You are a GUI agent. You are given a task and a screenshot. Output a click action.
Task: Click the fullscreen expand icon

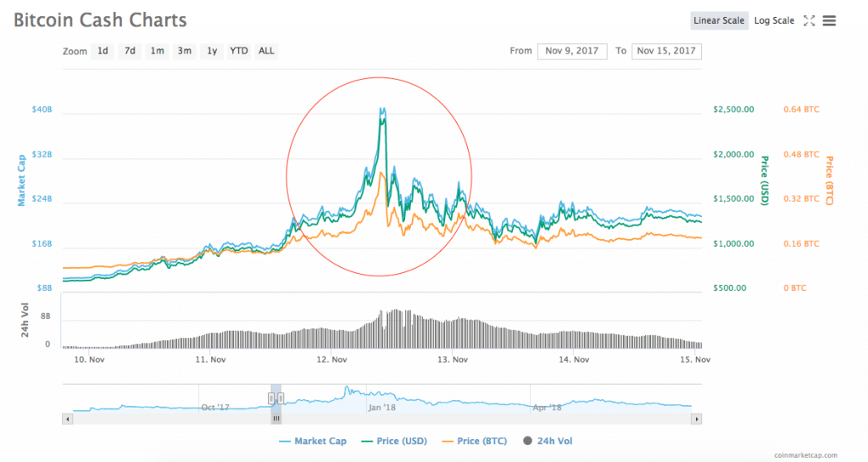(809, 20)
